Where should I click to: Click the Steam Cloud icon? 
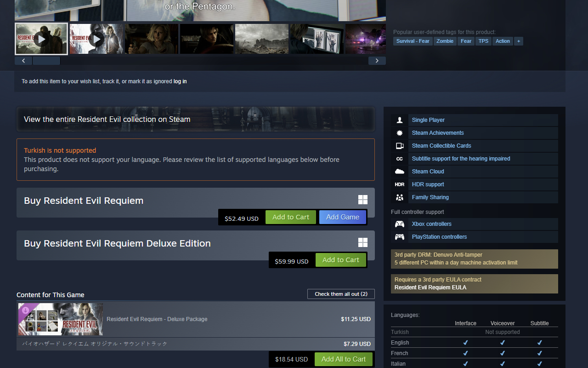coord(400,172)
